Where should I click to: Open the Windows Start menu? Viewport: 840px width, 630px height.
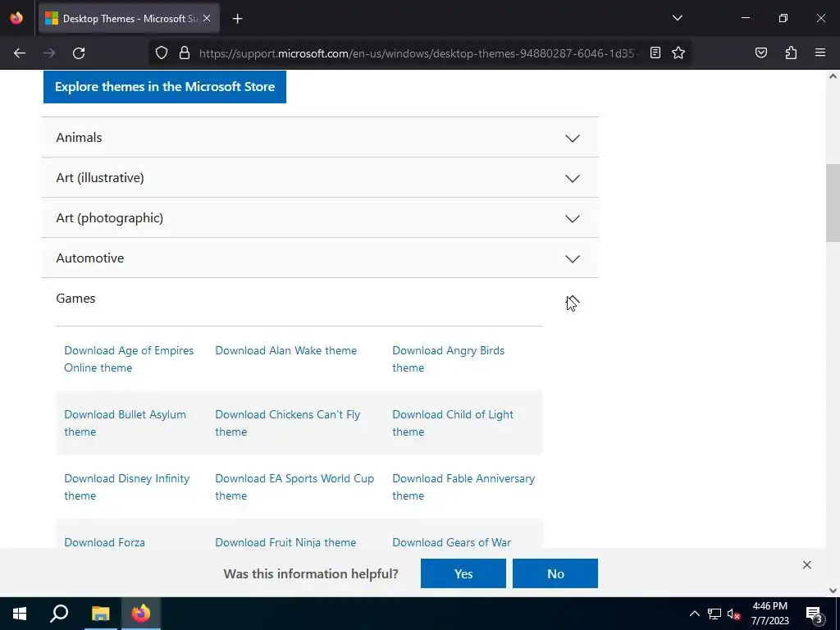pos(20,614)
